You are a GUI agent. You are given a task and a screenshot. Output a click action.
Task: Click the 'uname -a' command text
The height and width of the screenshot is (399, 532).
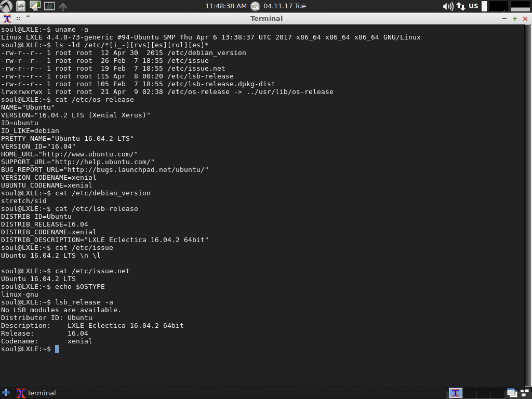(72, 30)
